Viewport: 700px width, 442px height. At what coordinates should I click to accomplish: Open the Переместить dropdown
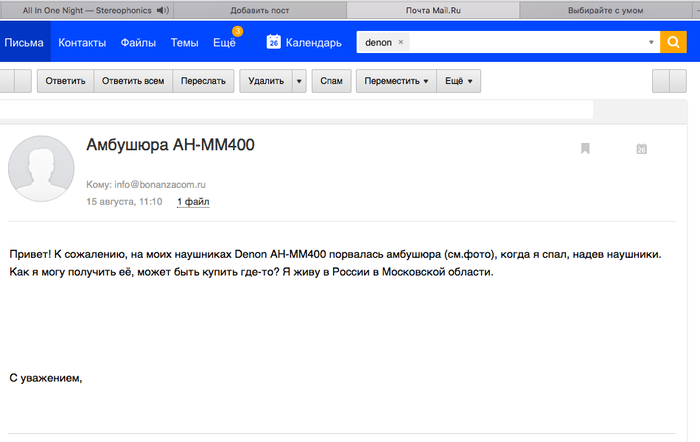pyautogui.click(x=396, y=81)
